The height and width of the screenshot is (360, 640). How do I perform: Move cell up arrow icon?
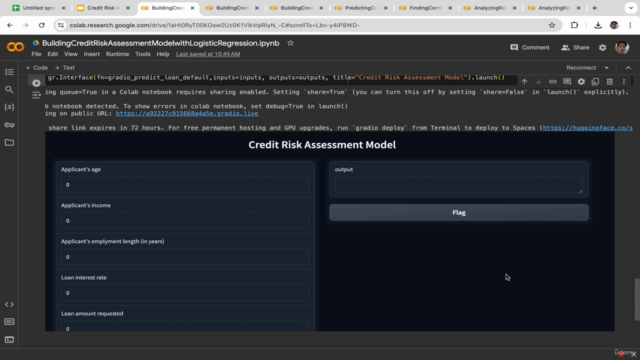pyautogui.click(x=524, y=82)
